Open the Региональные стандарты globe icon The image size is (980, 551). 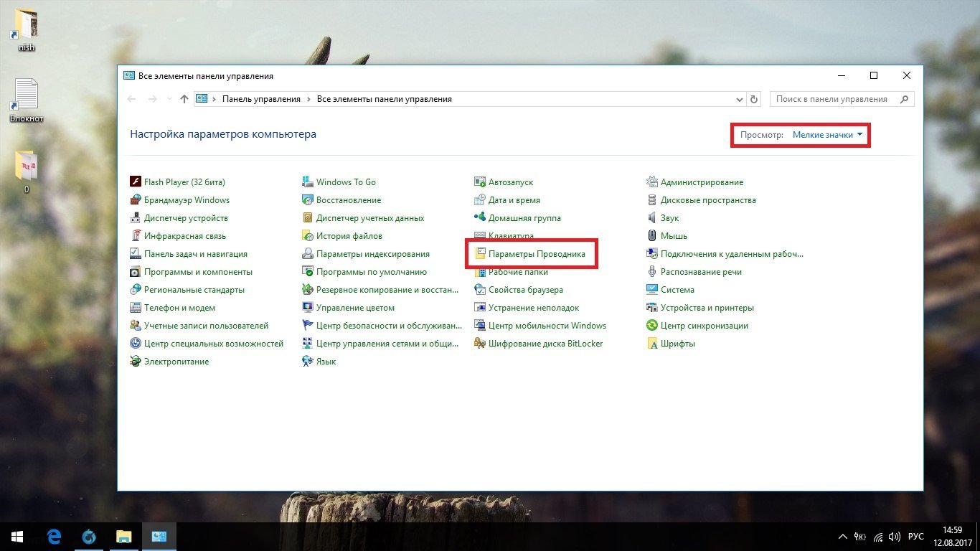pos(136,290)
